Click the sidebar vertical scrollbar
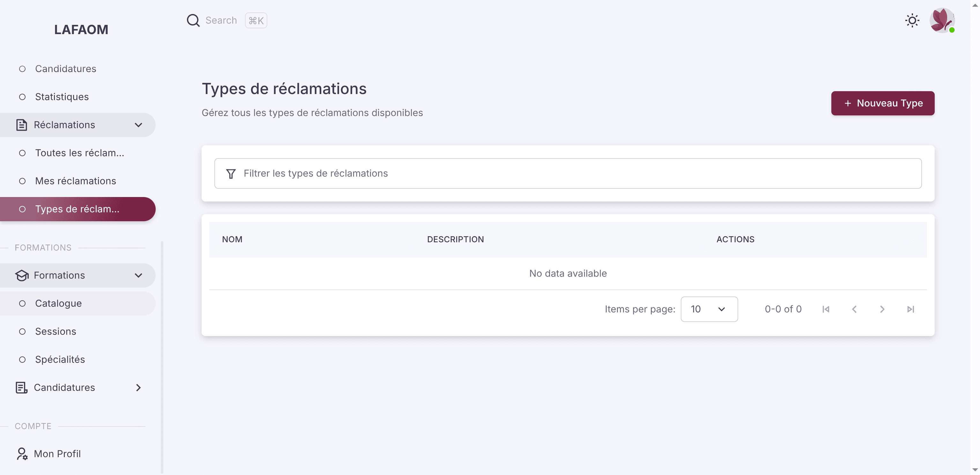The height and width of the screenshot is (475, 980). coord(162,357)
